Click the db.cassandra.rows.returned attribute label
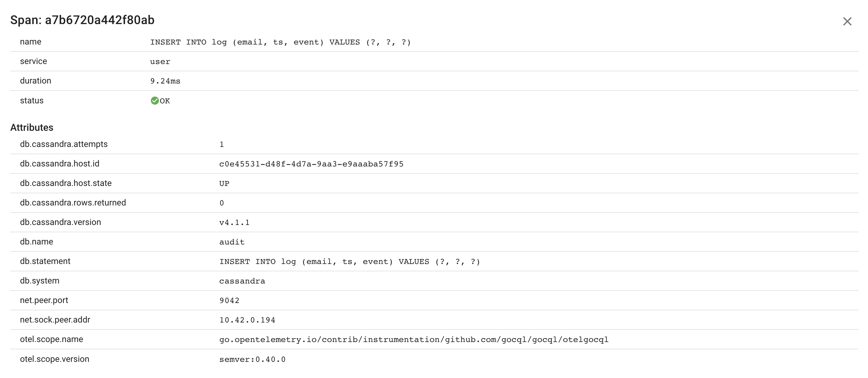868x378 pixels. point(73,203)
